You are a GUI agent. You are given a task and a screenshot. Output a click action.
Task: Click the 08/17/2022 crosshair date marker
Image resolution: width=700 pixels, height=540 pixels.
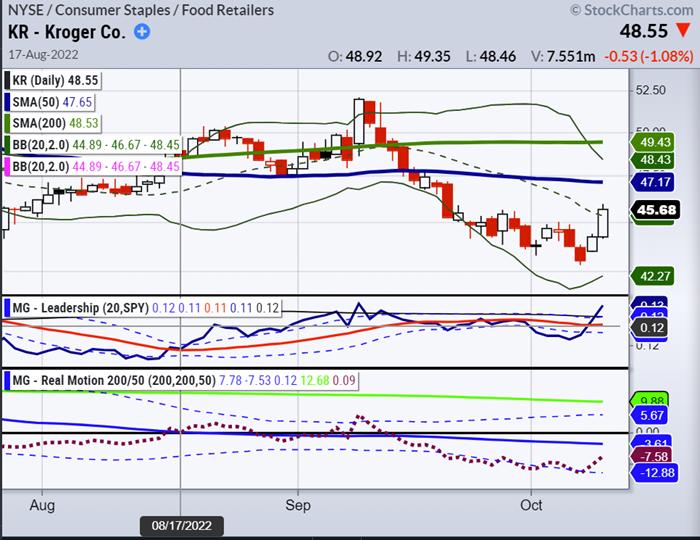point(181,525)
